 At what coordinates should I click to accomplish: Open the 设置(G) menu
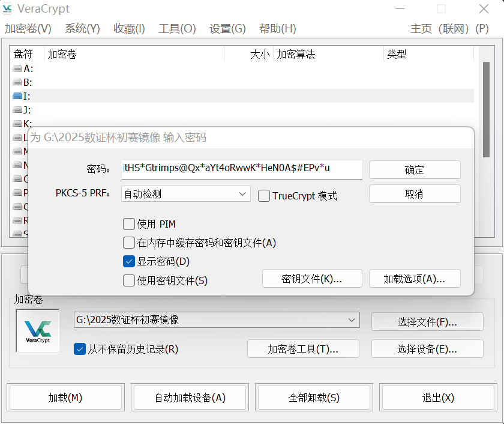[227, 29]
